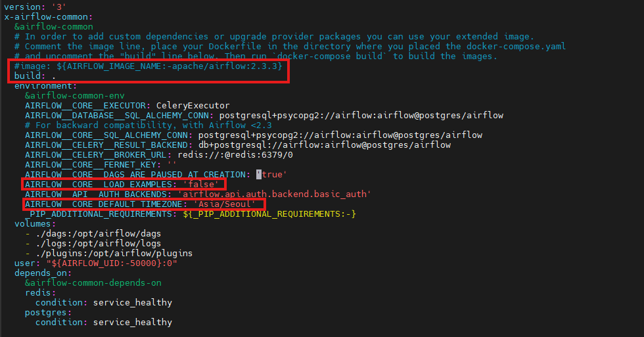Place cursor on x-airflow-common key
The width and height of the screenshot is (644, 337).
click(47, 16)
